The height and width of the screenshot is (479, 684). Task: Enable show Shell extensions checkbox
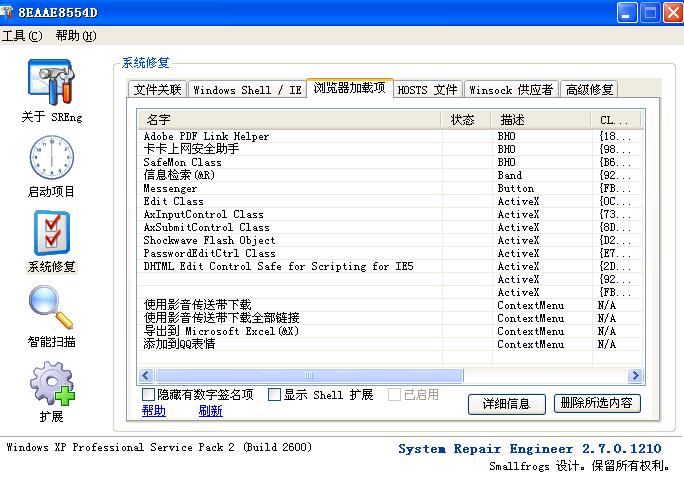[274, 394]
